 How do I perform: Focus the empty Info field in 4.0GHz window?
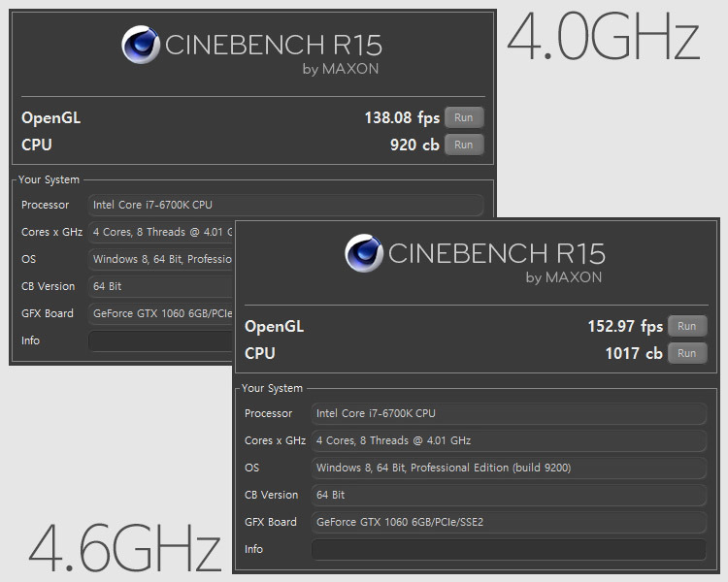pyautogui.click(x=160, y=340)
